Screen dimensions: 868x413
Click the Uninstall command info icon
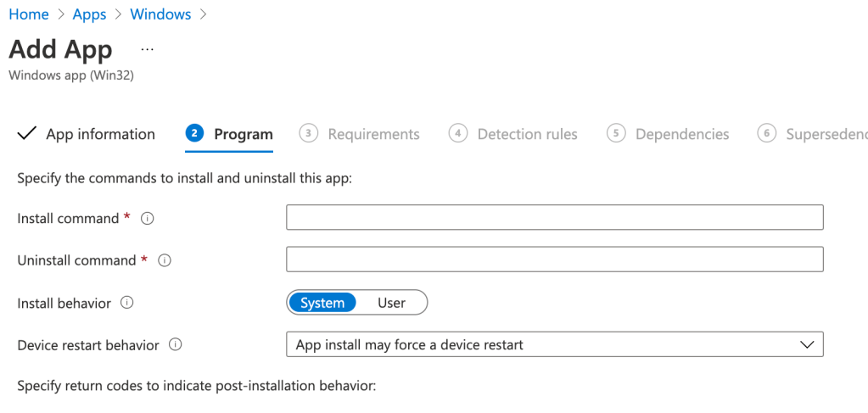[x=165, y=261]
